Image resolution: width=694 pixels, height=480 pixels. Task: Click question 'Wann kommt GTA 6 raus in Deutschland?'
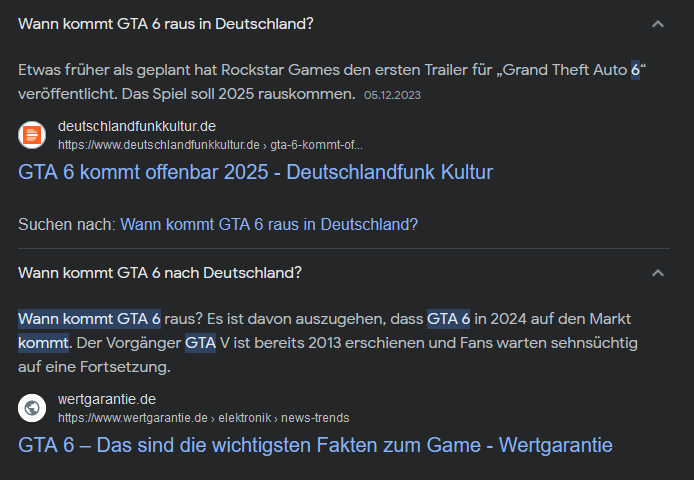point(166,24)
